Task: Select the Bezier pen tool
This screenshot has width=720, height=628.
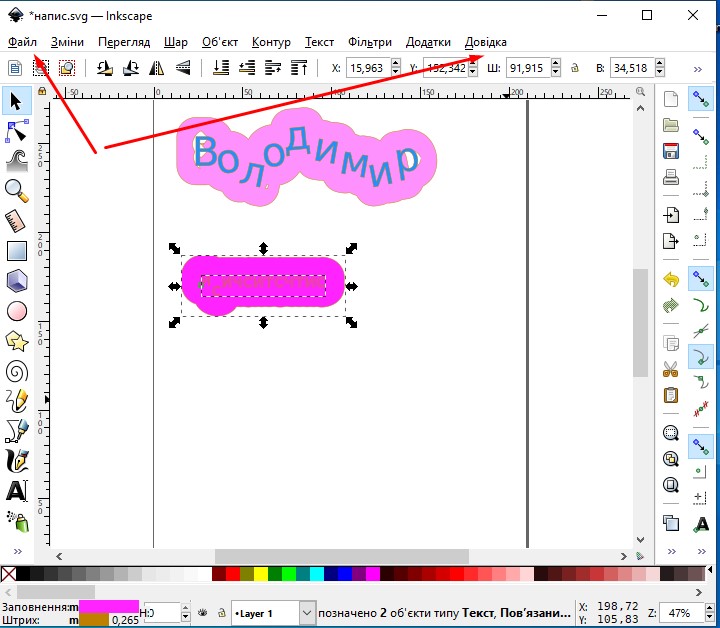Action: (17, 431)
